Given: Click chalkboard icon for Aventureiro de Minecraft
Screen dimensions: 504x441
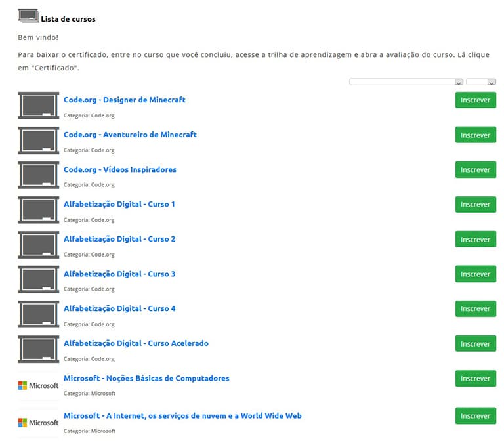Looking at the screenshot, I should tap(39, 140).
